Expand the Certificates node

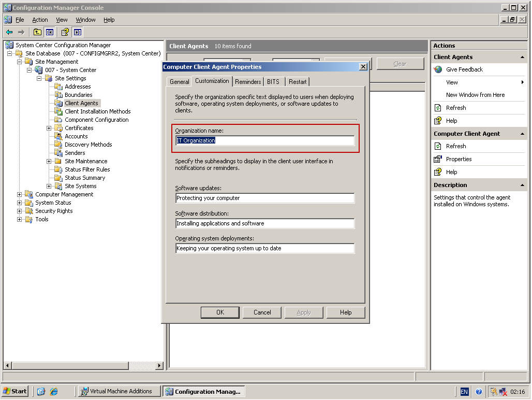(x=49, y=128)
